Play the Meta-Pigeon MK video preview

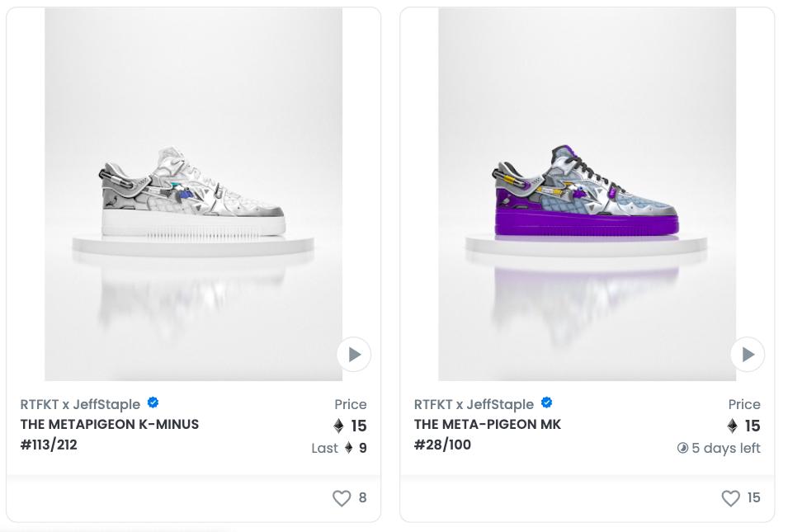[x=748, y=354]
